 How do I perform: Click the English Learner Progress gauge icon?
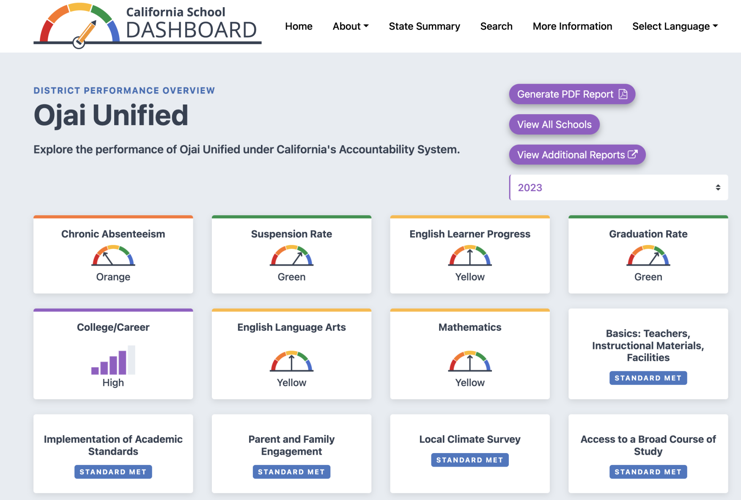470,255
